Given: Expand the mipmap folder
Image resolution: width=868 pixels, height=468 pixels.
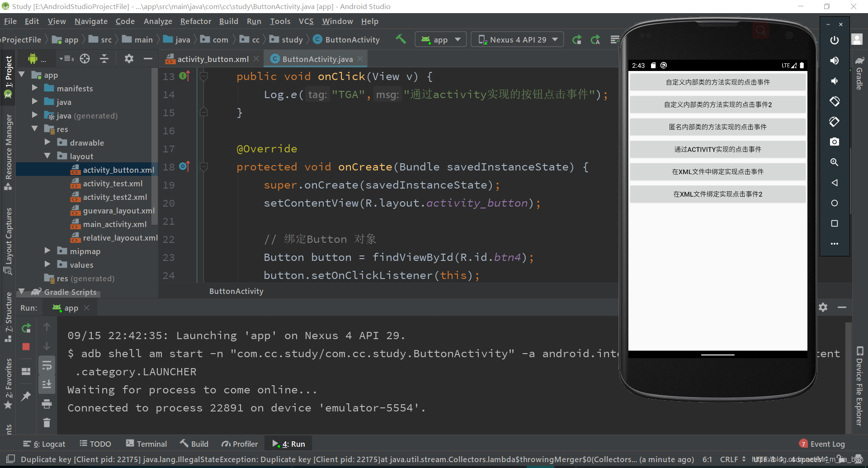Looking at the screenshot, I should pos(47,251).
